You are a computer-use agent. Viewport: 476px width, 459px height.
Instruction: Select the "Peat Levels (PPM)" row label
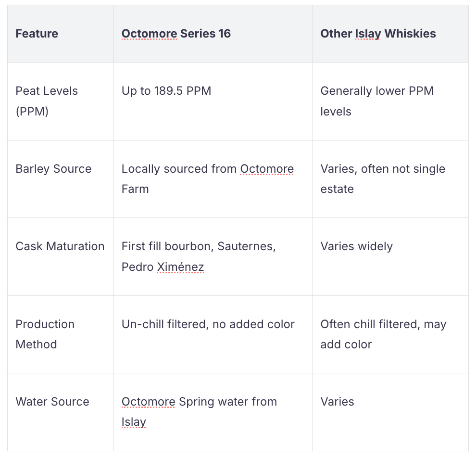pos(47,101)
